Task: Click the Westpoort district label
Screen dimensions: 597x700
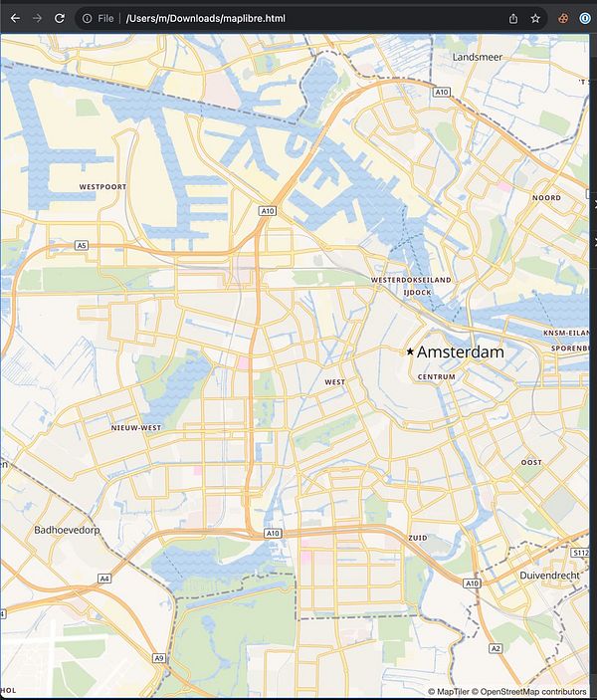Action: [x=102, y=186]
